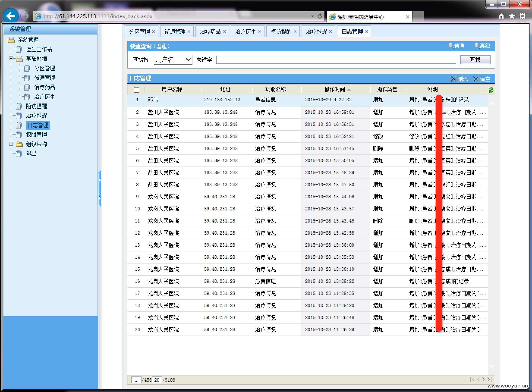Open 权限管理 in the sidebar tree
This screenshot has height=392, width=532.
36,135
